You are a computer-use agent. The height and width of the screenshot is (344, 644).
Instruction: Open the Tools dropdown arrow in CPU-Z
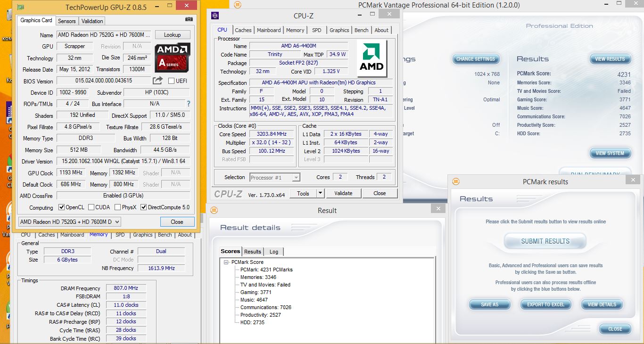(320, 193)
